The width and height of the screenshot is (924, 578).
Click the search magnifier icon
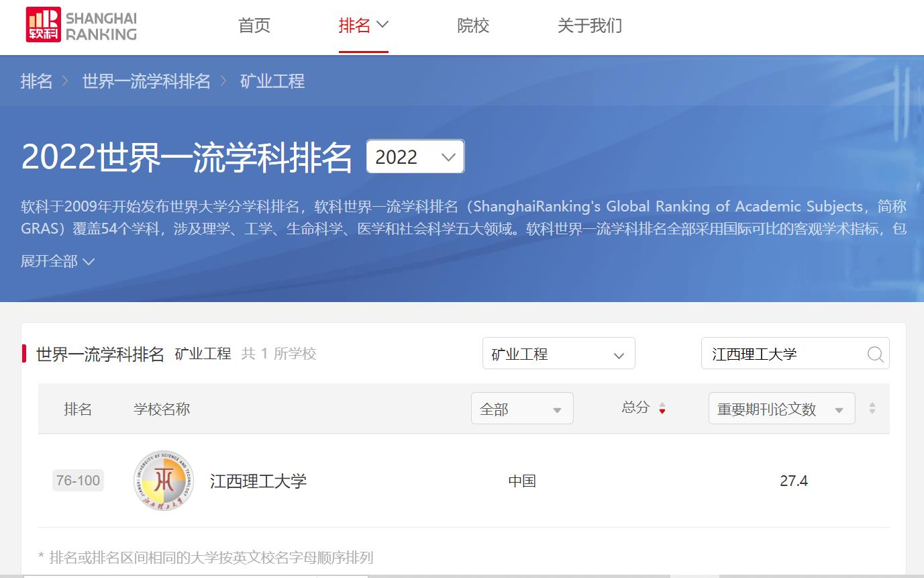point(875,354)
